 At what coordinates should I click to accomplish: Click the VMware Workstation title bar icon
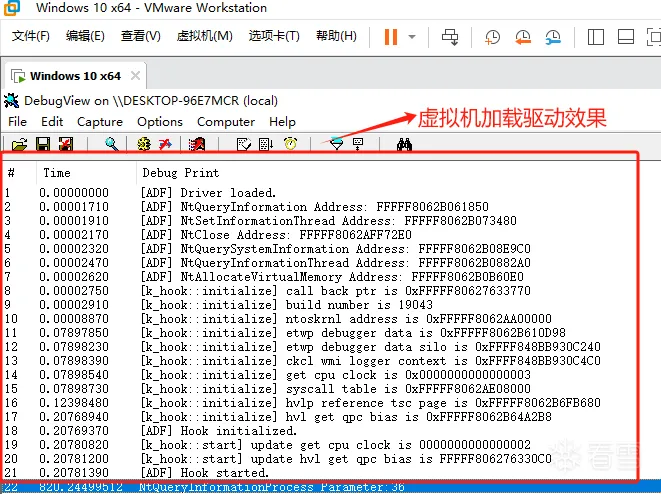click(12, 8)
